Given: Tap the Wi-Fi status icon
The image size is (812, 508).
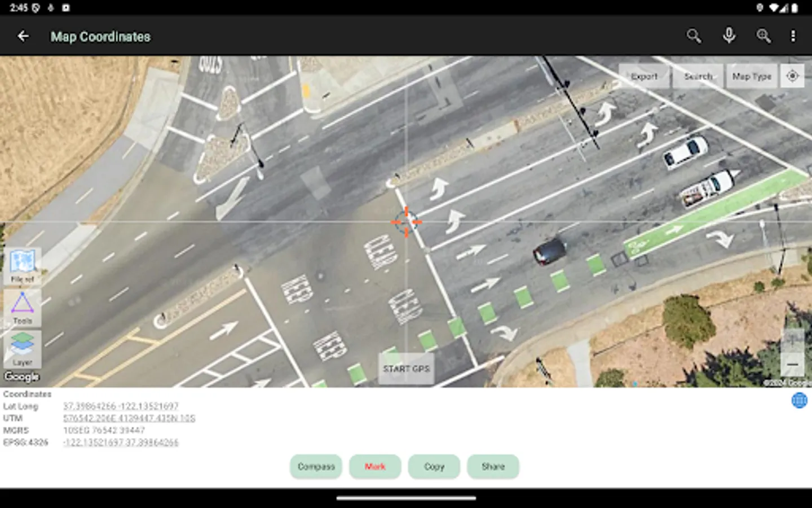Looking at the screenshot, I should tap(773, 8).
